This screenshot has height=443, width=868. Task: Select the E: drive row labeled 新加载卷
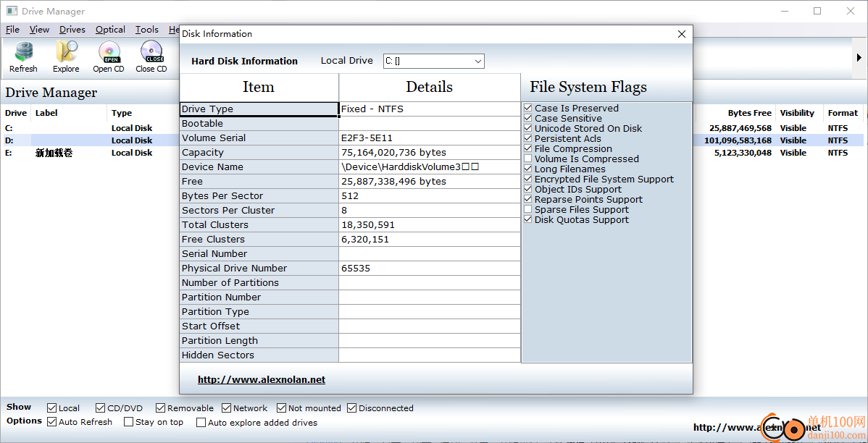coord(88,153)
